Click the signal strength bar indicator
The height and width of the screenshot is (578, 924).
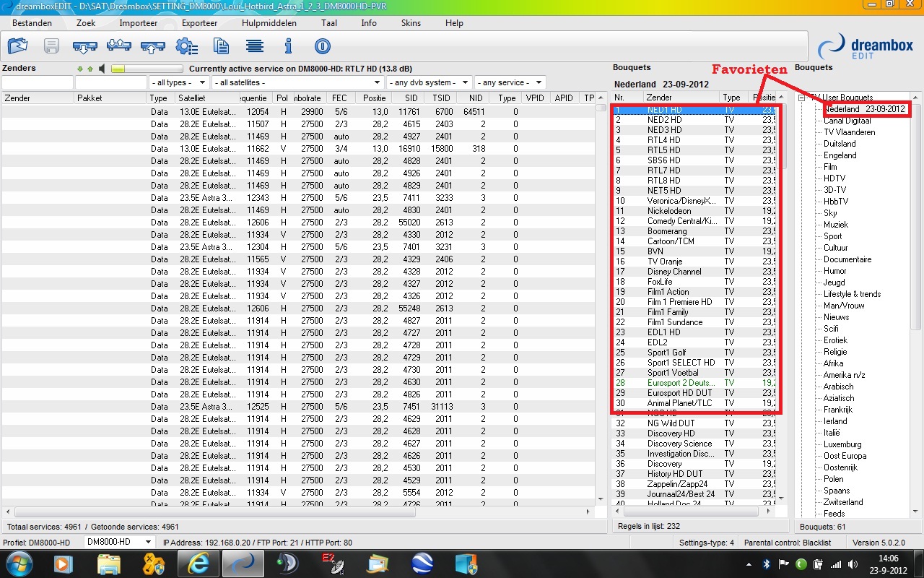(147, 69)
